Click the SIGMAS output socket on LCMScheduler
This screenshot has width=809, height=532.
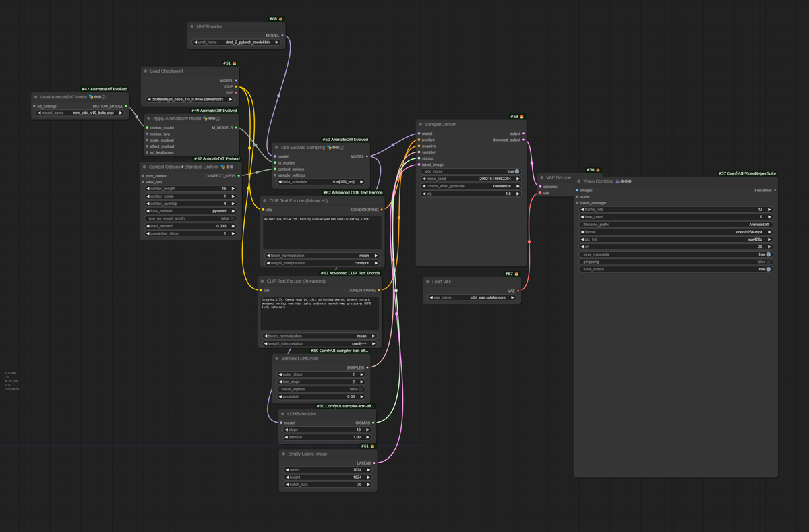coord(373,423)
